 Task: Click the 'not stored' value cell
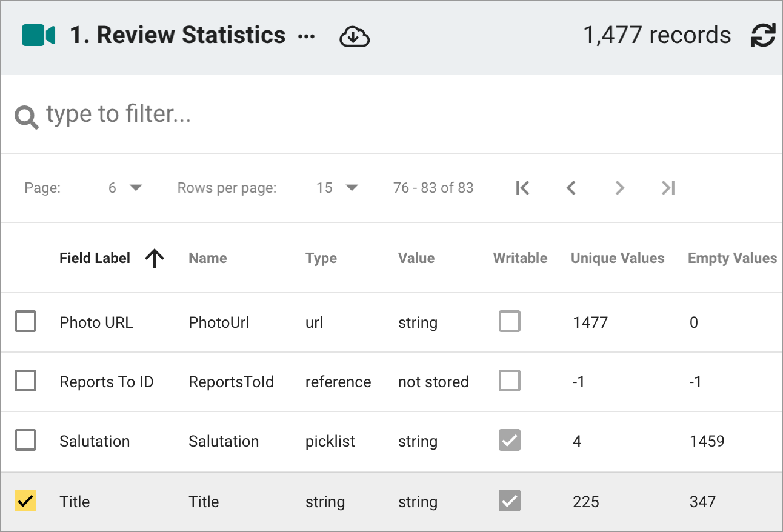[x=433, y=382]
